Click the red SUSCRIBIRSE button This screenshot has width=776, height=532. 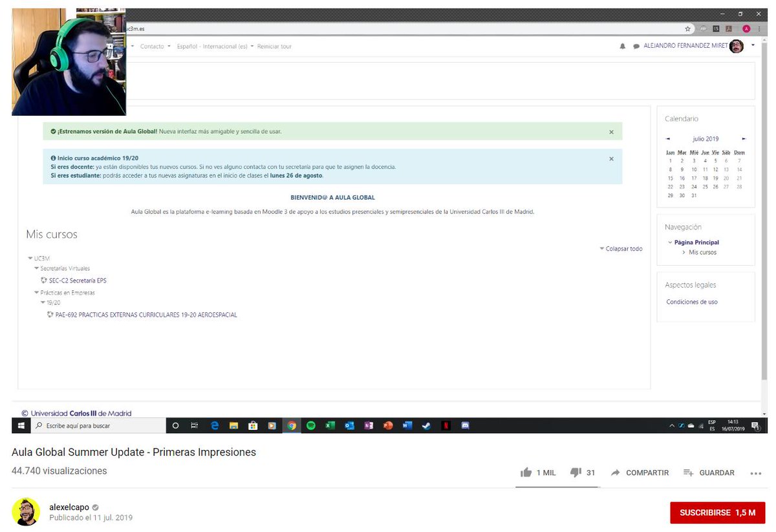pyautogui.click(x=718, y=513)
